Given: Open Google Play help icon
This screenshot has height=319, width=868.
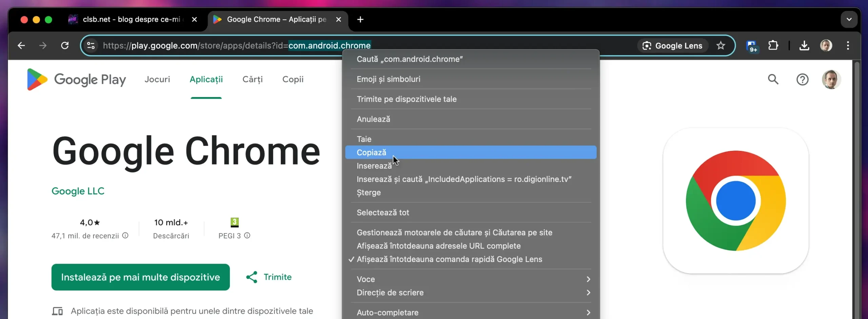Looking at the screenshot, I should (x=802, y=79).
